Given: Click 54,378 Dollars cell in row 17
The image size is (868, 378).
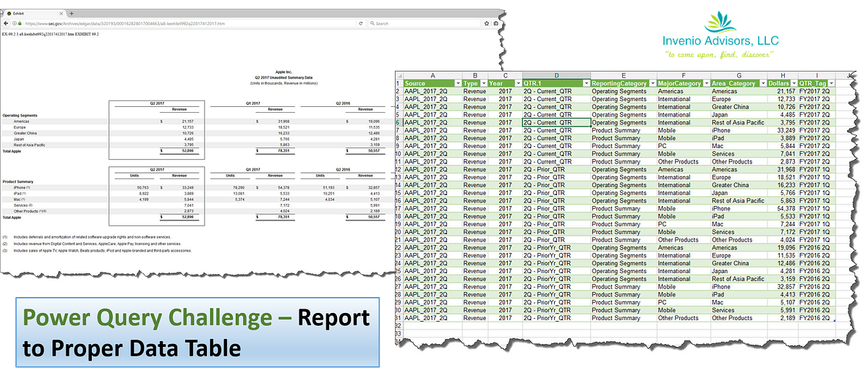Looking at the screenshot, I should tap(783, 208).
